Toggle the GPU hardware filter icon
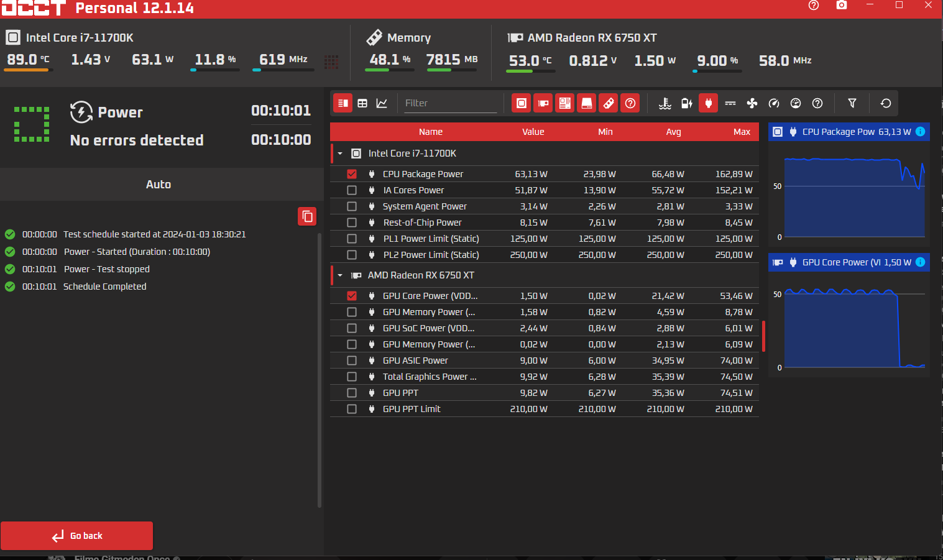The height and width of the screenshot is (560, 943). pyautogui.click(x=543, y=103)
